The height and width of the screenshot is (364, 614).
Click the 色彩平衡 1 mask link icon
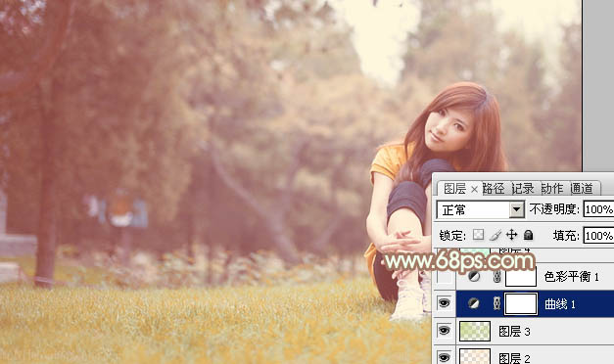[496, 277]
